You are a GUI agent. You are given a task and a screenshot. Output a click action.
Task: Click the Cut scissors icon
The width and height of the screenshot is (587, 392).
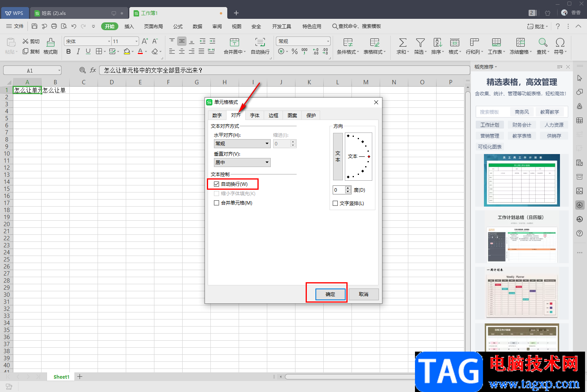click(25, 41)
